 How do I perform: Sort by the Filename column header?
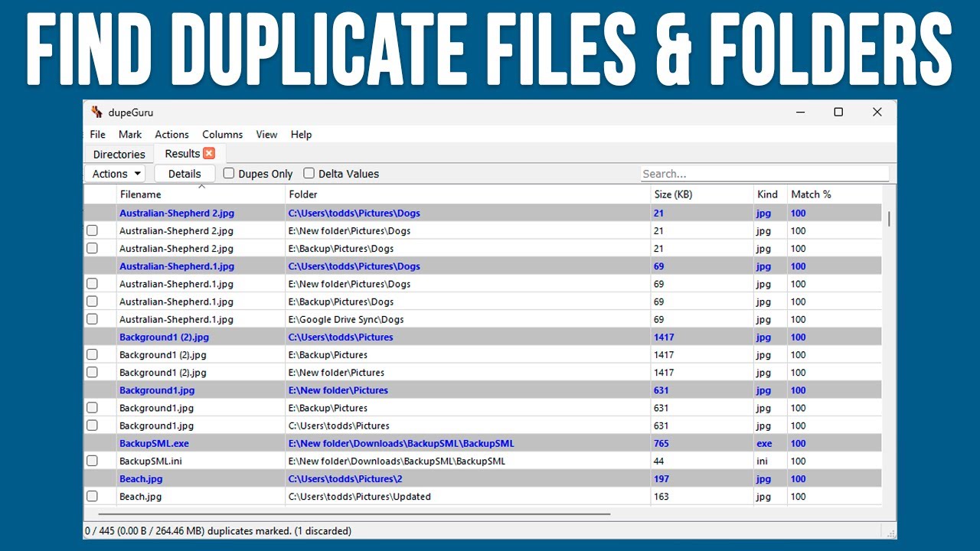point(201,194)
